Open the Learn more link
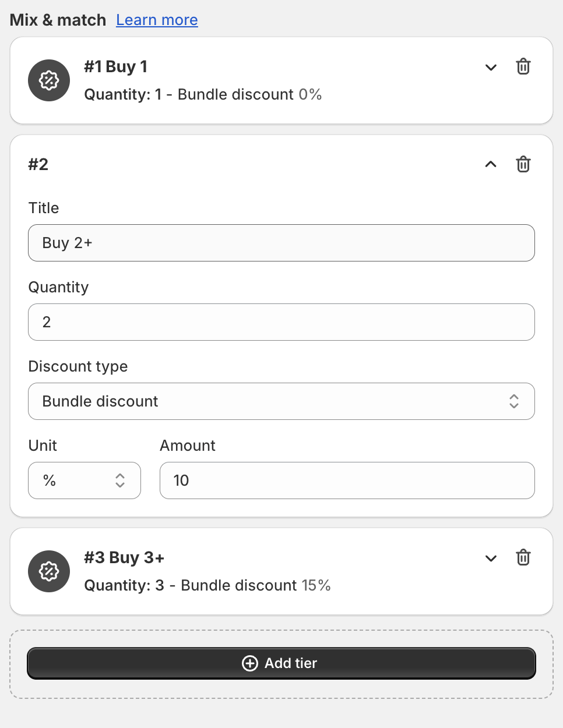The width and height of the screenshot is (563, 728). (157, 20)
